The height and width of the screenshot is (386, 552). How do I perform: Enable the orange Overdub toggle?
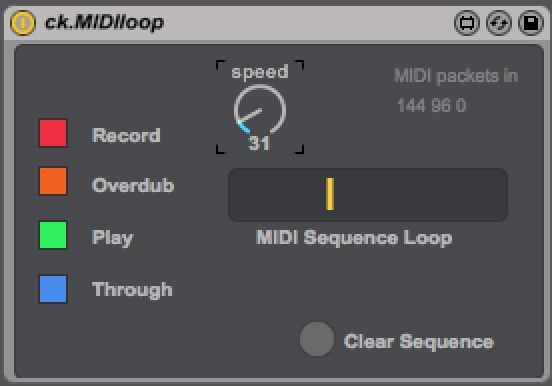click(53, 181)
